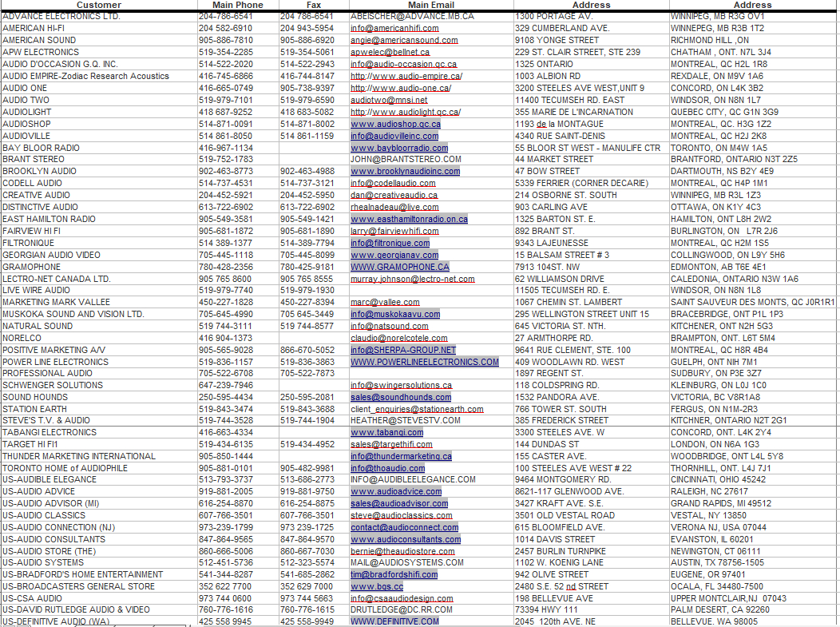This screenshot has height=627, width=840.
Task: Select fax number 866-670-5052
Action: point(307,350)
